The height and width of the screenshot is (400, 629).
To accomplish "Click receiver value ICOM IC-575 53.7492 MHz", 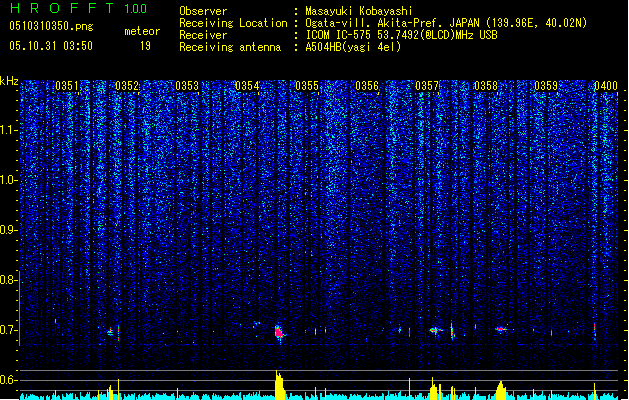I will point(402,35).
